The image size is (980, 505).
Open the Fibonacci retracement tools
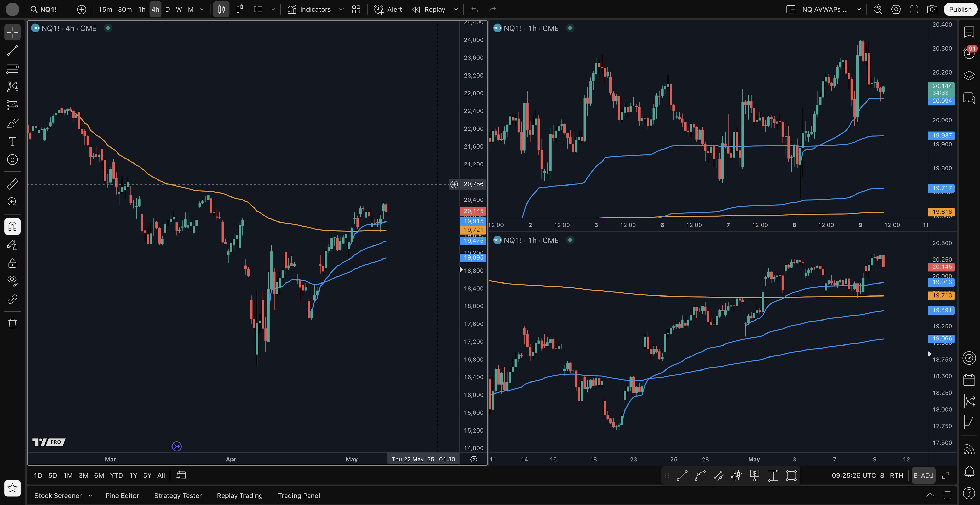(x=12, y=68)
